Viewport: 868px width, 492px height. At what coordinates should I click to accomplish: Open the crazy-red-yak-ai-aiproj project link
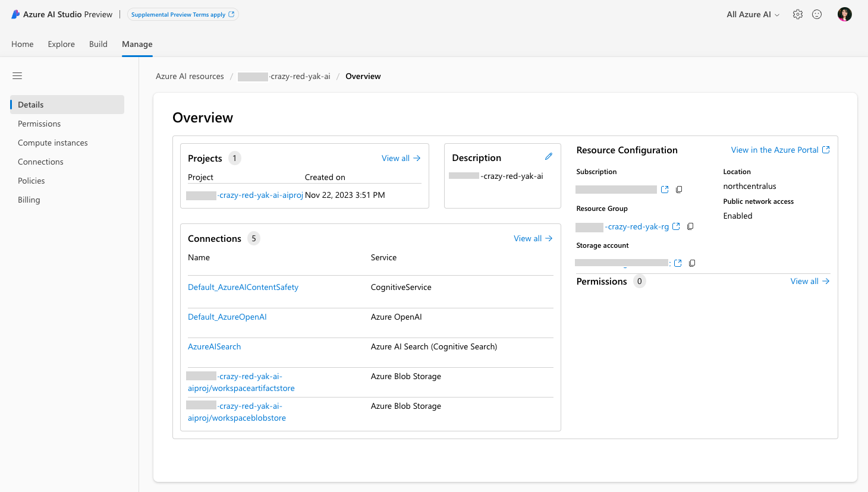(x=245, y=195)
